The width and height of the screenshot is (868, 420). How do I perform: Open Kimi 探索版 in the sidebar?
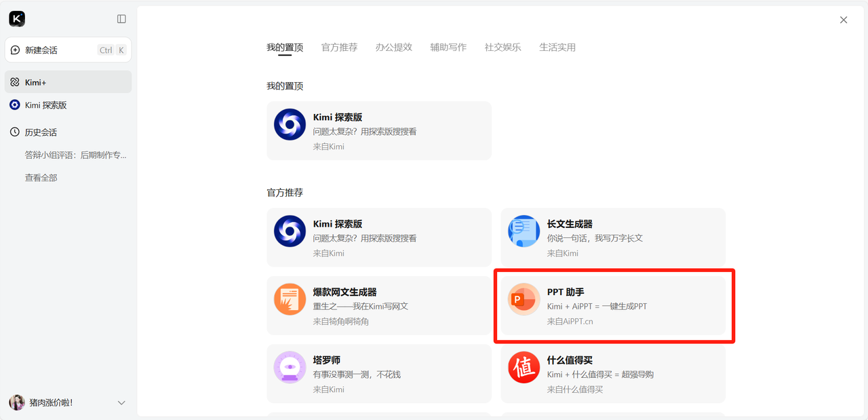coord(68,105)
